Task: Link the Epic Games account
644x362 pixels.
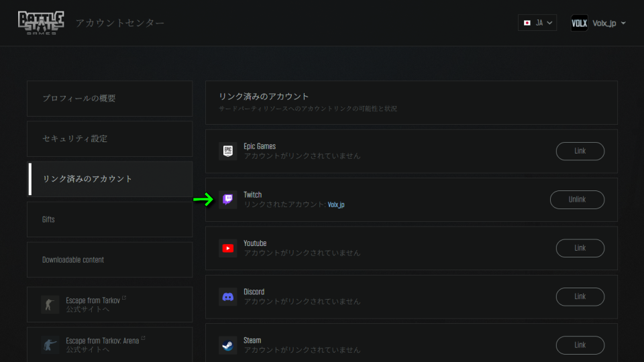Action: (580, 151)
